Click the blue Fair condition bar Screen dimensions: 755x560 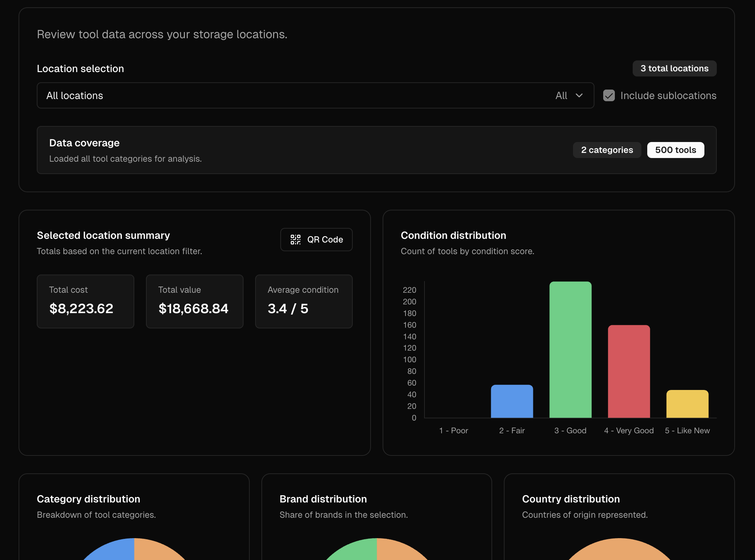coord(512,401)
